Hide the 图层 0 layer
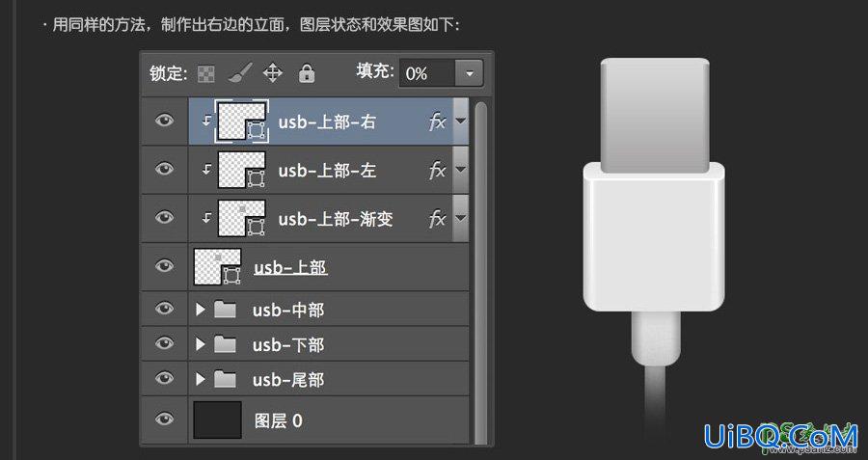The width and height of the screenshot is (868, 460). click(x=164, y=419)
